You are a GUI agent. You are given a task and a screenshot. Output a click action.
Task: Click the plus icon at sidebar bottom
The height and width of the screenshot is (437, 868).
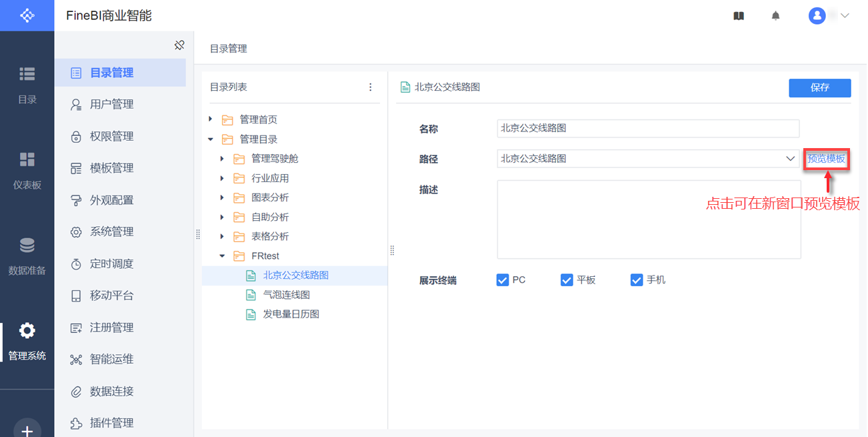point(27,430)
